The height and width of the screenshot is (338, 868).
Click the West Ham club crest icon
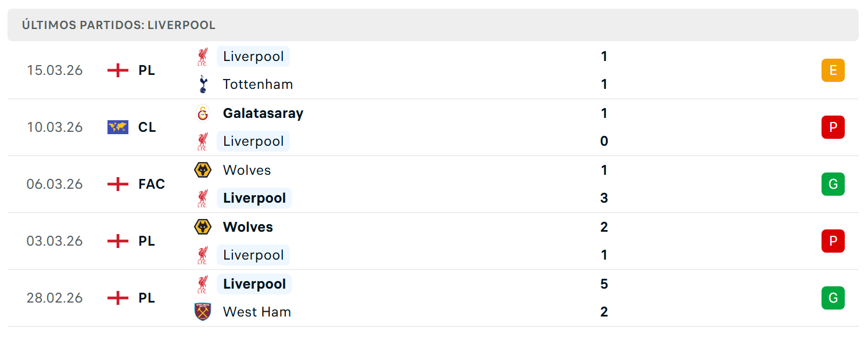pos(203,312)
